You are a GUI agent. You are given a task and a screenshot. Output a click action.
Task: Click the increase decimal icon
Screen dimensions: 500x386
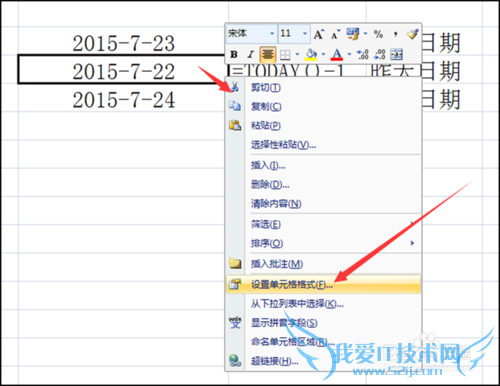tap(363, 54)
